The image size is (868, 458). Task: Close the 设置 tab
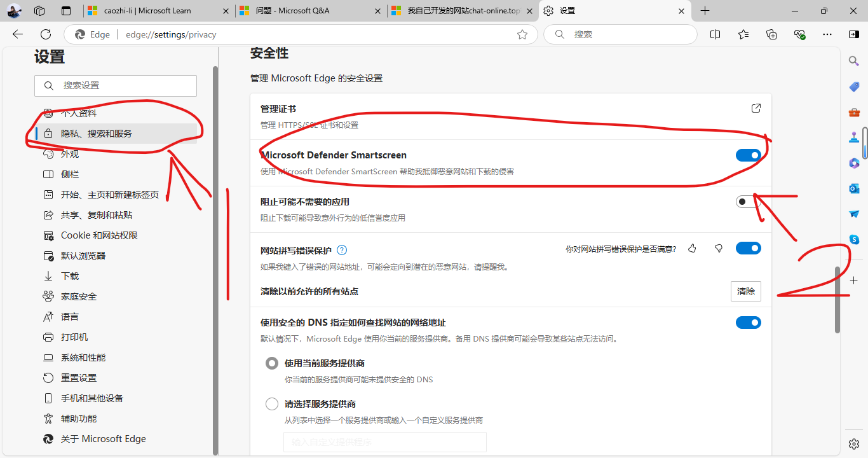[x=682, y=11]
